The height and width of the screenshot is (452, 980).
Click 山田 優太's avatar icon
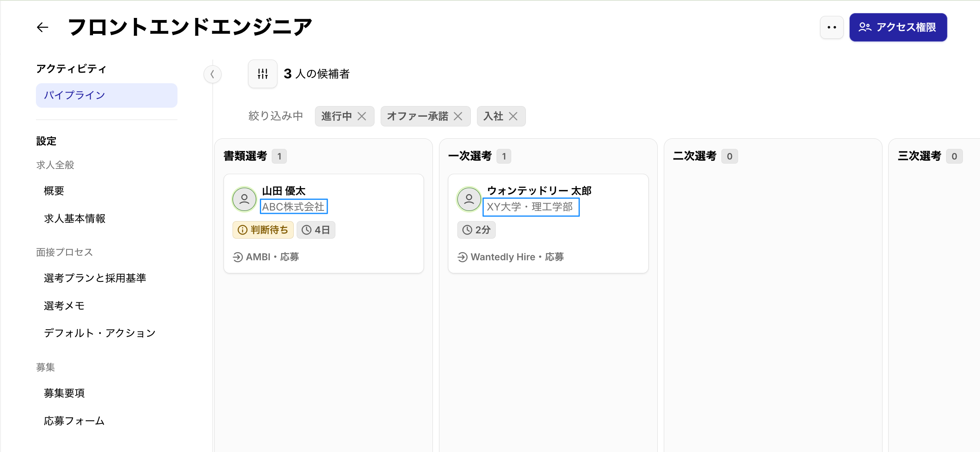point(244,199)
